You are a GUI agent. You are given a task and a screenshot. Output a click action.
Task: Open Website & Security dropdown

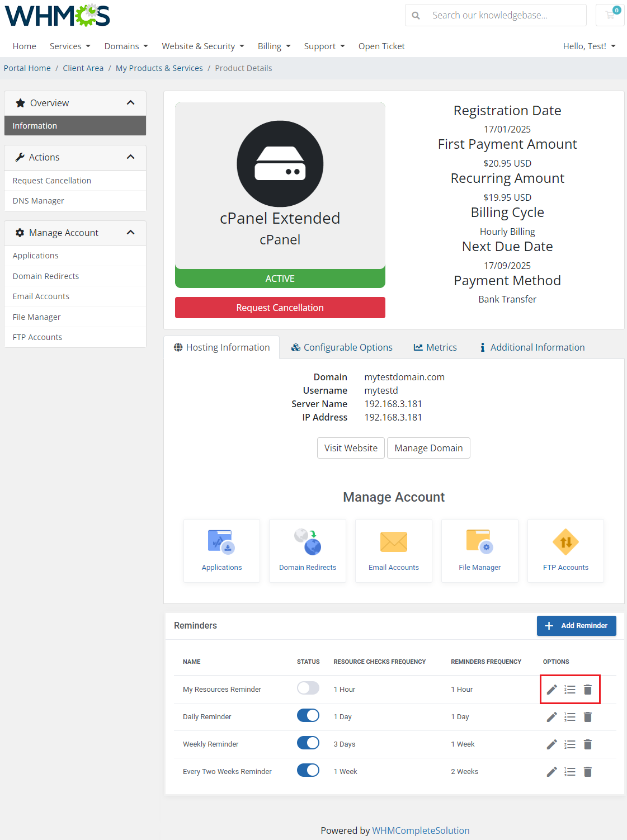pos(203,46)
